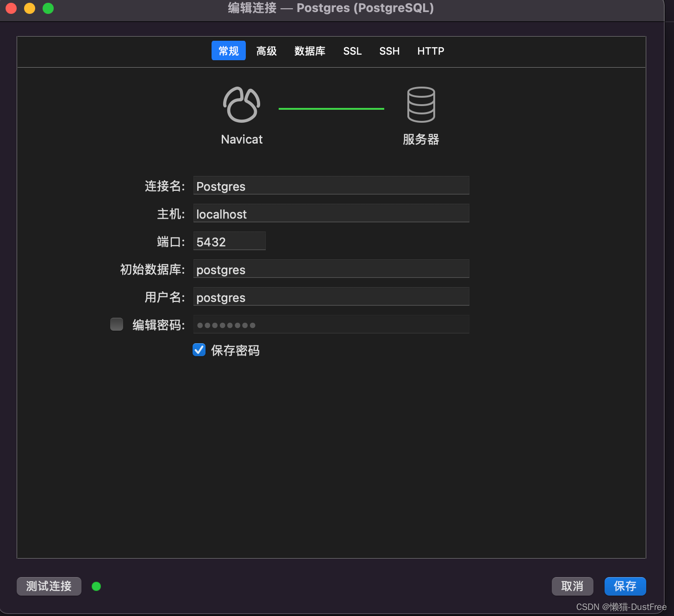The width and height of the screenshot is (674, 616).
Task: Click the 连接名 label
Action: coord(165,186)
